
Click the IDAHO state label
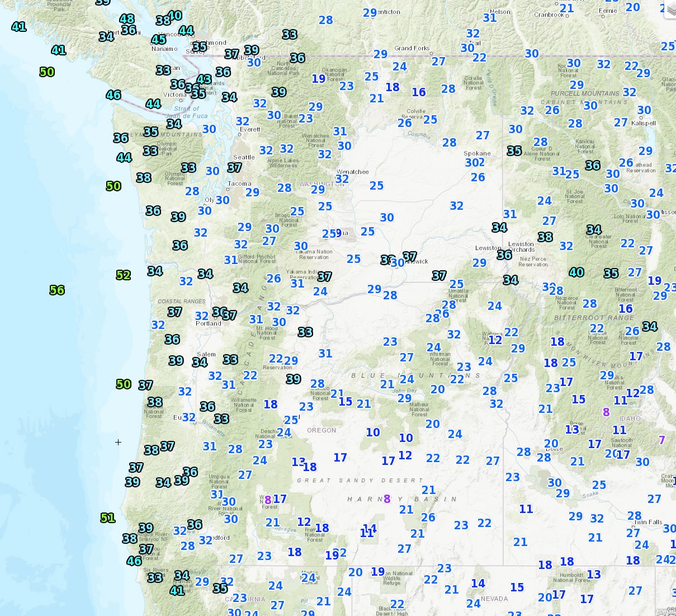tap(630, 418)
